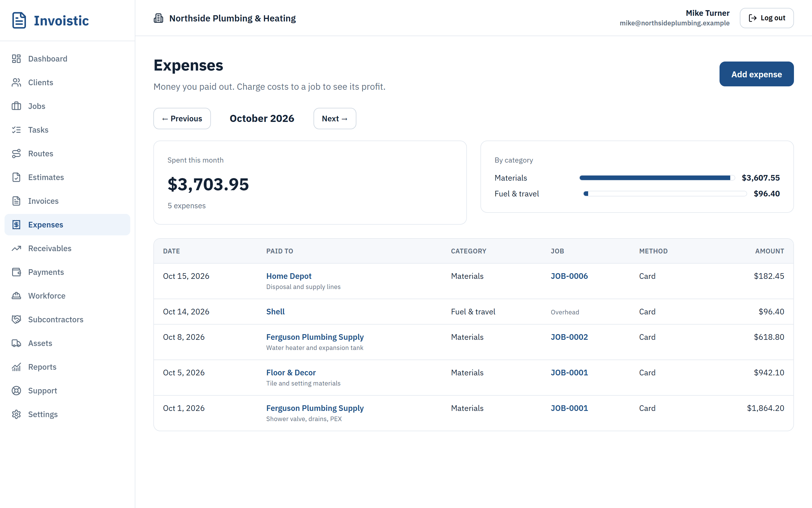
Task: Click the Invoices document icon
Action: click(16, 201)
